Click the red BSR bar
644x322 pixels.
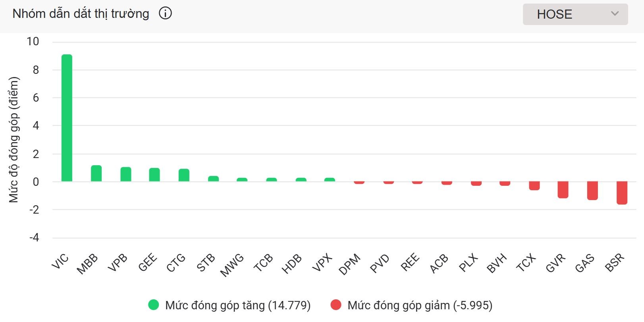622,193
